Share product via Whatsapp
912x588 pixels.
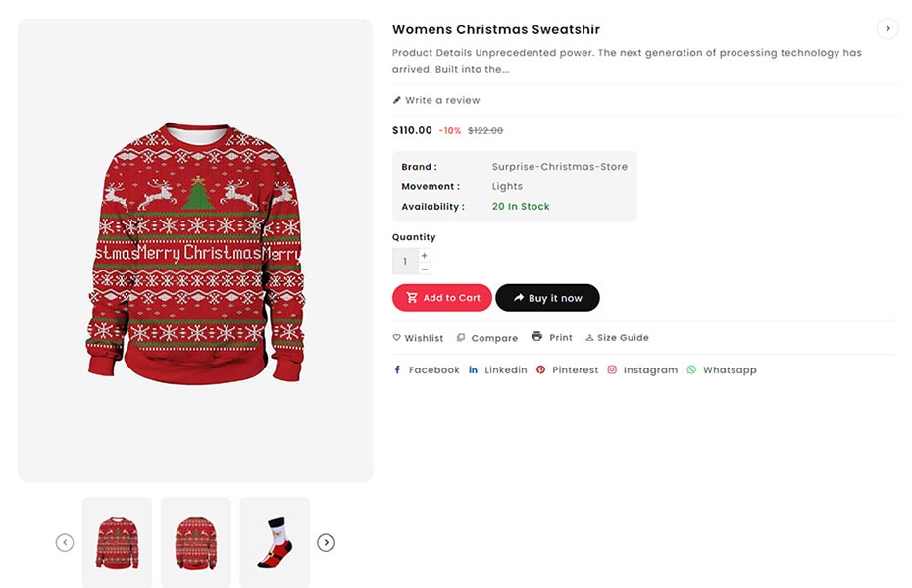click(x=722, y=370)
